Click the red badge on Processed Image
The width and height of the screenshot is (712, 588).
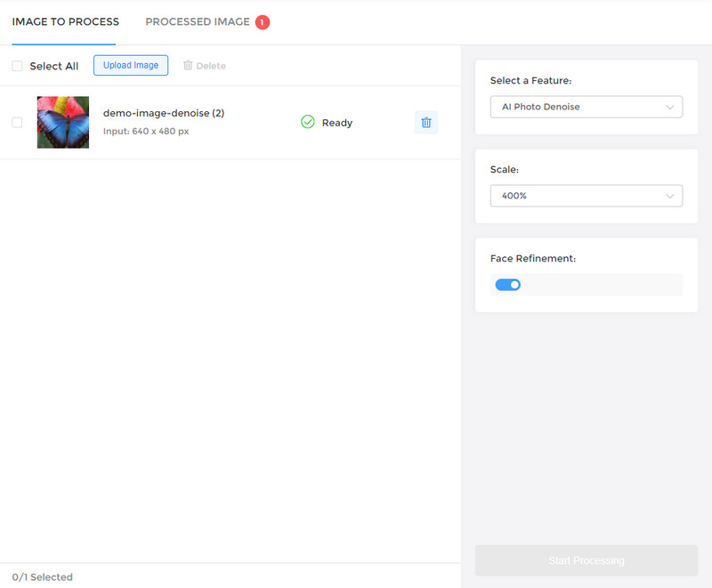(x=262, y=22)
